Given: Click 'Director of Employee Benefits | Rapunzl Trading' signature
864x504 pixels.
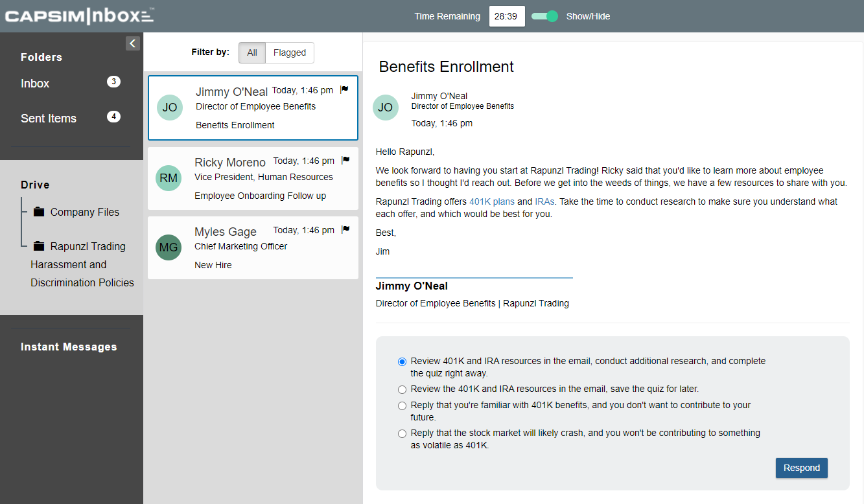Looking at the screenshot, I should click(x=473, y=303).
